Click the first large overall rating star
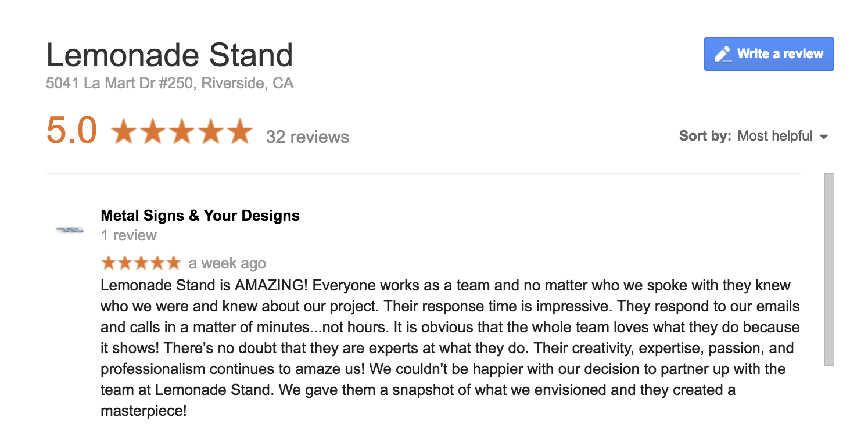Image resolution: width=868 pixels, height=431 pixels. point(123,131)
